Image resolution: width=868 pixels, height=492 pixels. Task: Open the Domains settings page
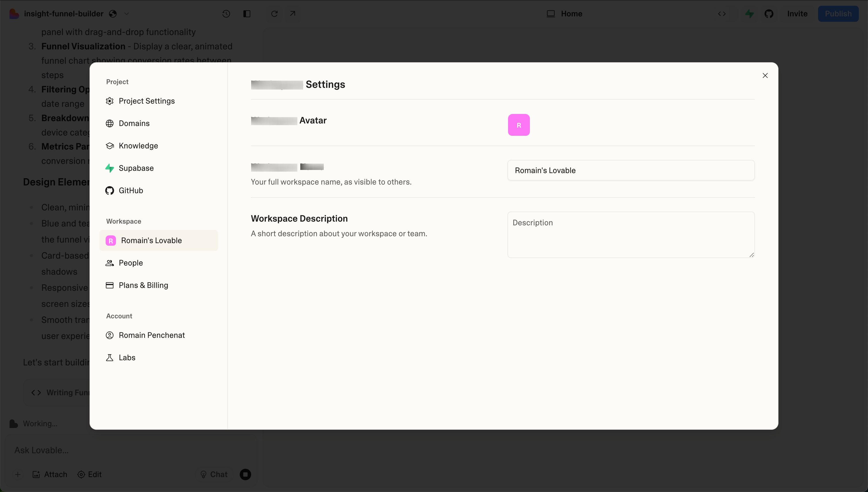click(x=158, y=123)
